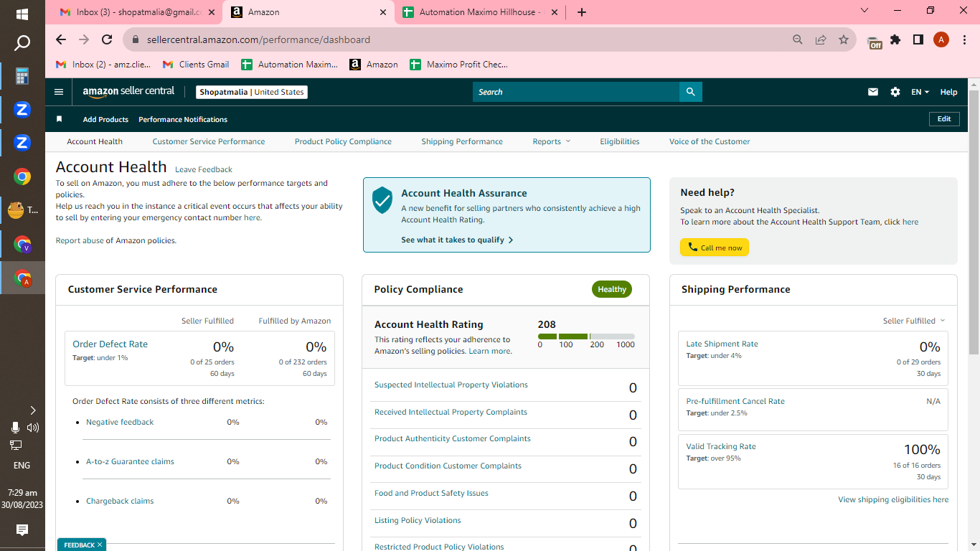Screen dimensions: 980x551
Task: Open the Chrome profile avatar A
Action: pyautogui.click(x=941, y=39)
